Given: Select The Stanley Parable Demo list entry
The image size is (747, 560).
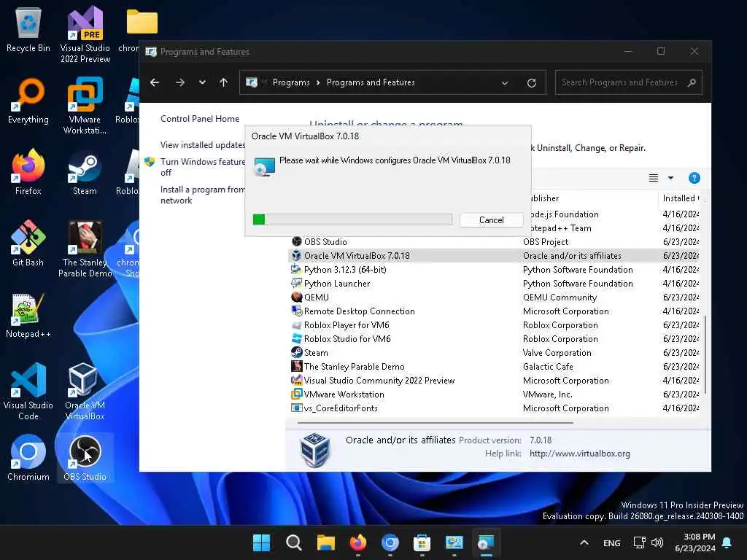Looking at the screenshot, I should (x=495, y=366).
